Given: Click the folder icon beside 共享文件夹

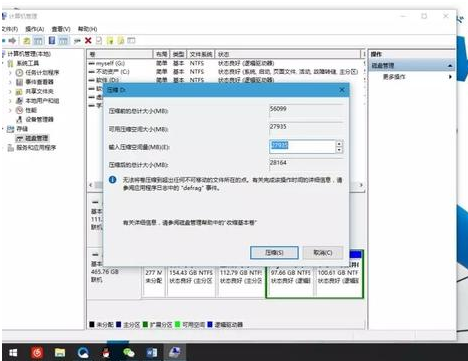Looking at the screenshot, I should click(x=19, y=91).
